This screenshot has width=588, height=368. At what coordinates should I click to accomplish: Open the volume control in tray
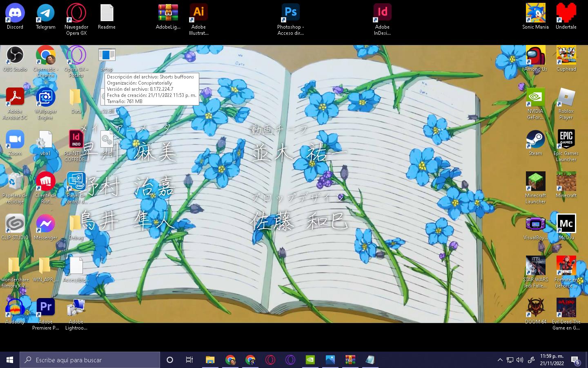(520, 360)
